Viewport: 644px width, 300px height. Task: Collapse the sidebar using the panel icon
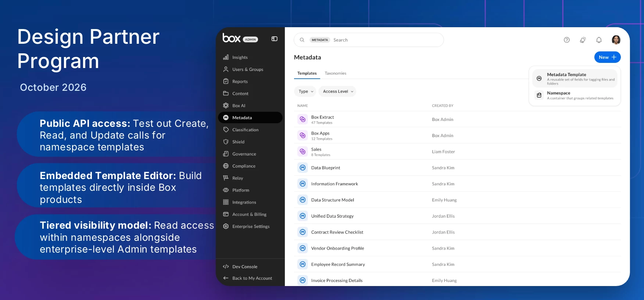tap(274, 39)
